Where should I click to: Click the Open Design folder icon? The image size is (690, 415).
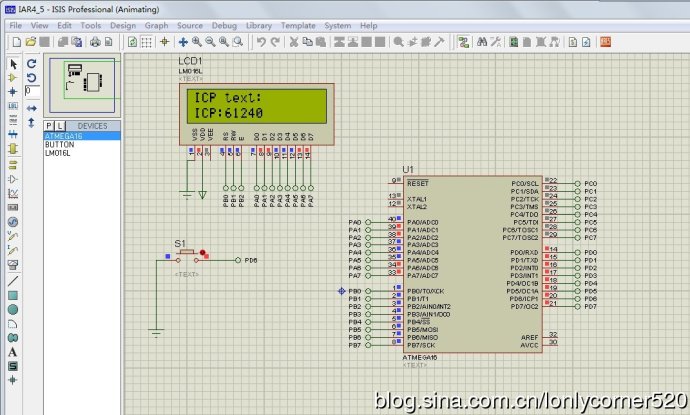31,42
